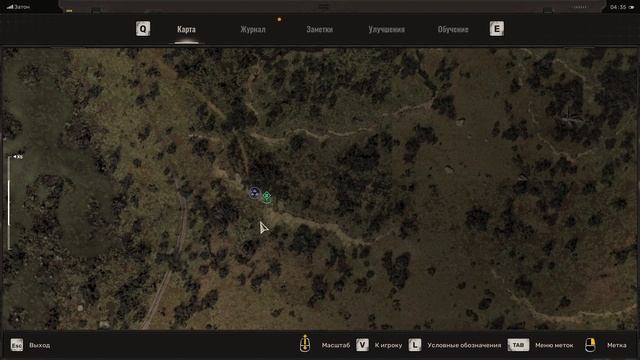Click the Q previous-tab key icon
The width and height of the screenshot is (640, 360).
(x=143, y=29)
